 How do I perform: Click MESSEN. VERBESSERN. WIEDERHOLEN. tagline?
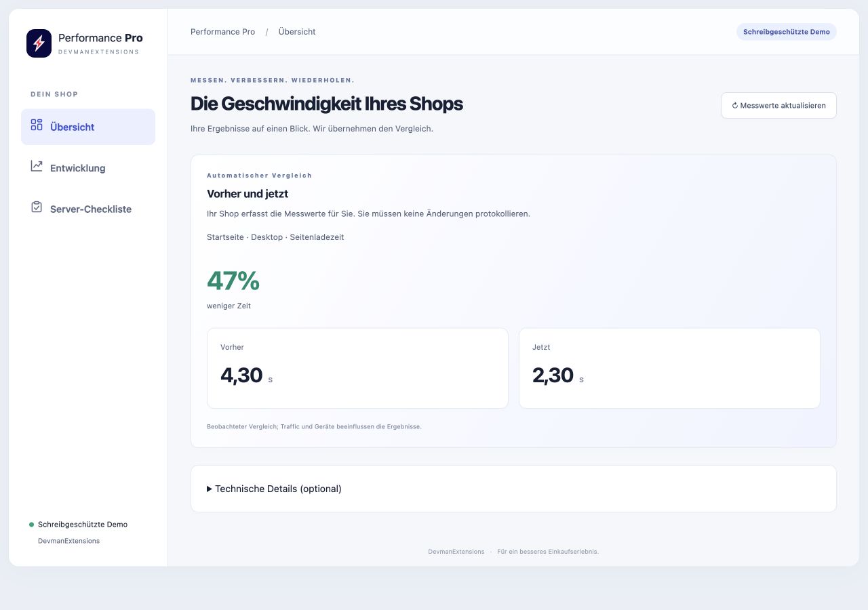273,80
